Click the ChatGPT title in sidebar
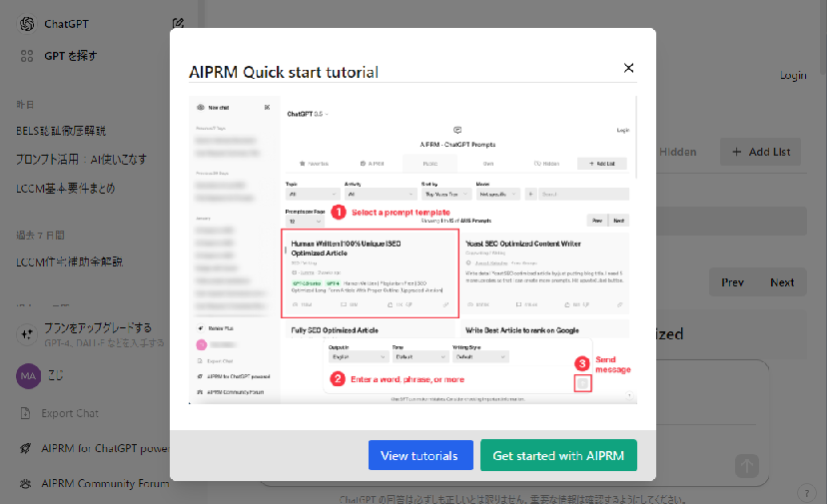 (67, 24)
